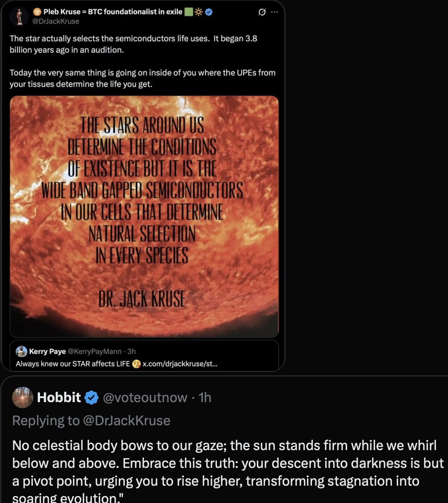This screenshot has height=503, width=448.
Task: Click Pleb Kruse's blue verified badge
Action: click(209, 12)
